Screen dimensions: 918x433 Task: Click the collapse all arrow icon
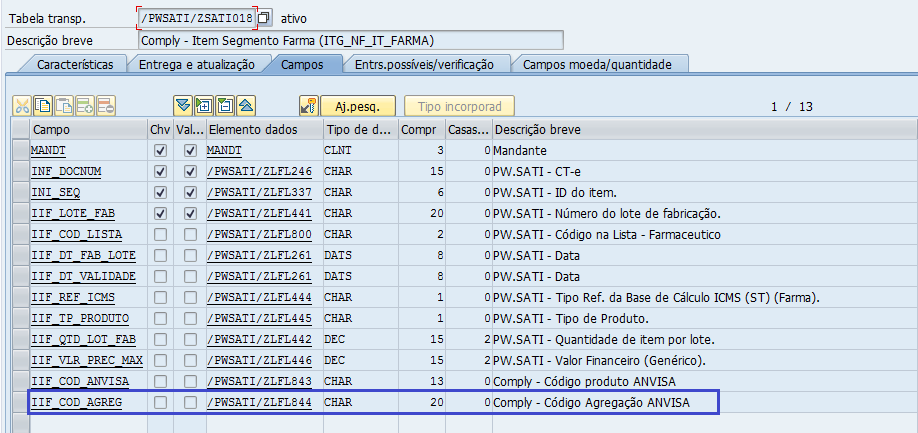[246, 106]
